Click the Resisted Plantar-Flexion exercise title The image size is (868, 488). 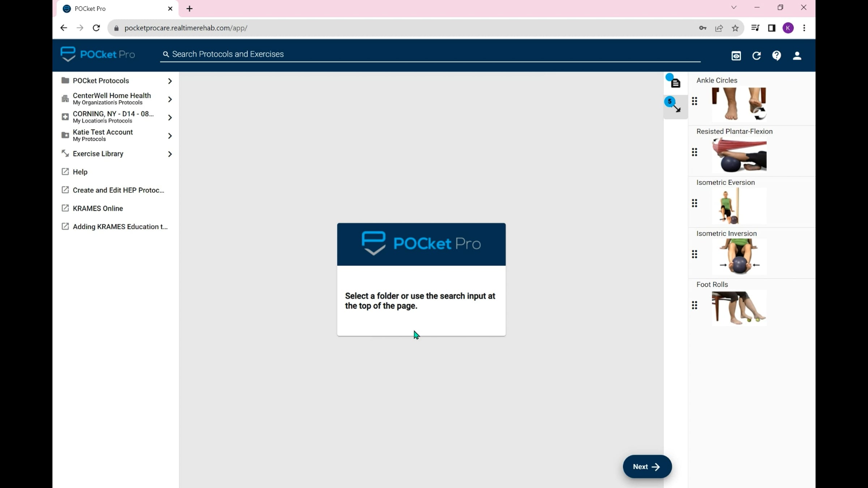pyautogui.click(x=735, y=131)
